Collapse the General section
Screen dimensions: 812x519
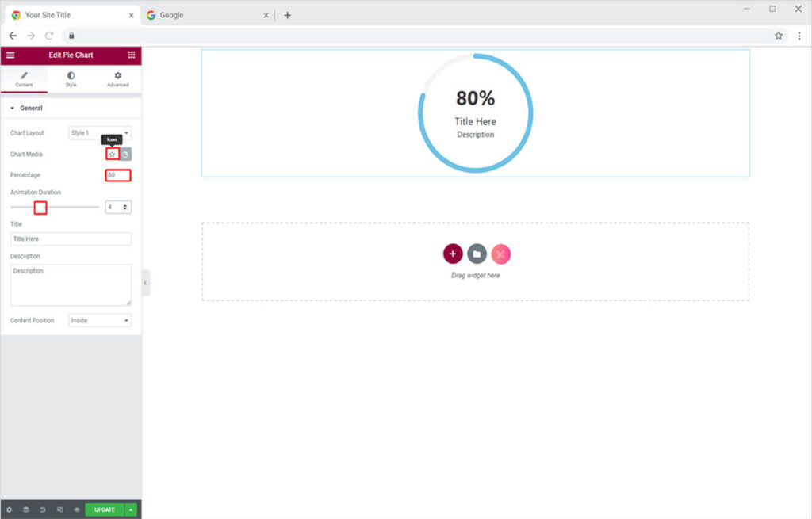13,109
